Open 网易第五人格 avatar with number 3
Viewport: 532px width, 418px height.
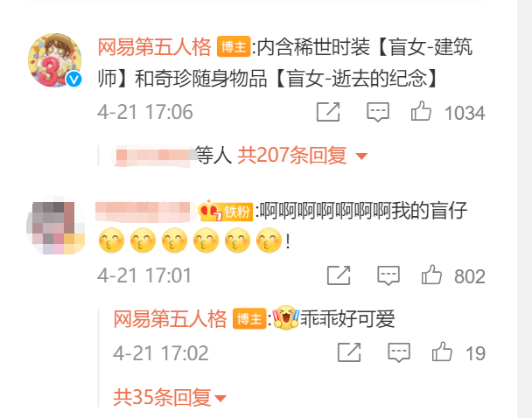[55, 60]
